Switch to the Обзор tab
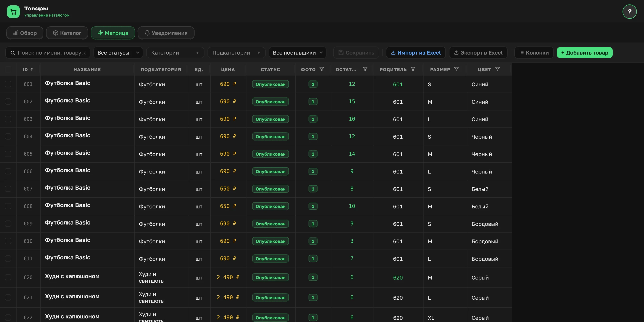This screenshot has width=644, height=322. 25,33
